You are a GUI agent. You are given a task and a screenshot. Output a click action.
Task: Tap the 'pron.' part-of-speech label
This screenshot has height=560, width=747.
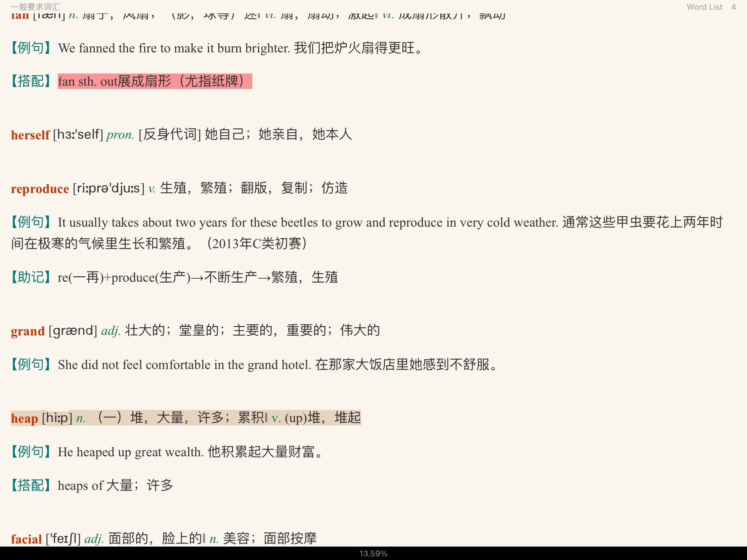pyautogui.click(x=120, y=135)
